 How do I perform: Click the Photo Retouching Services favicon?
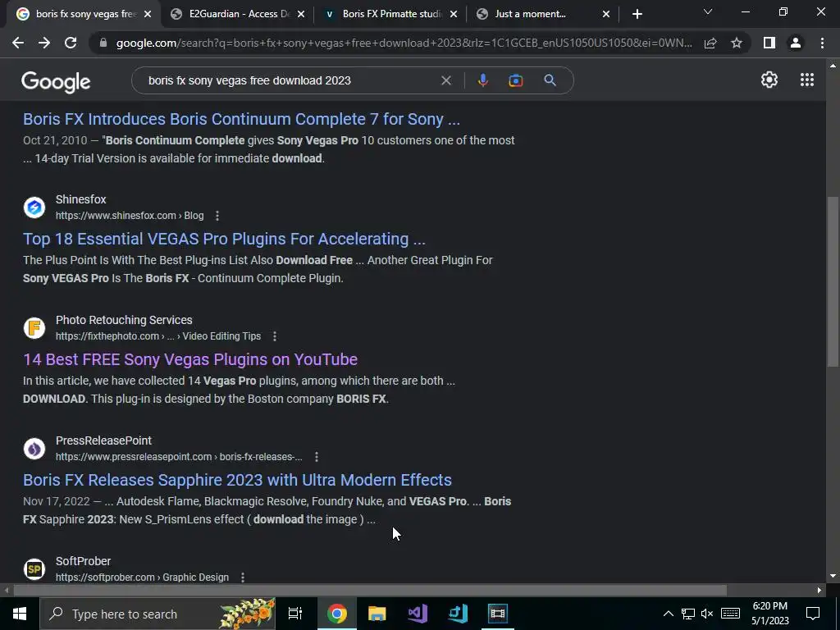34,328
